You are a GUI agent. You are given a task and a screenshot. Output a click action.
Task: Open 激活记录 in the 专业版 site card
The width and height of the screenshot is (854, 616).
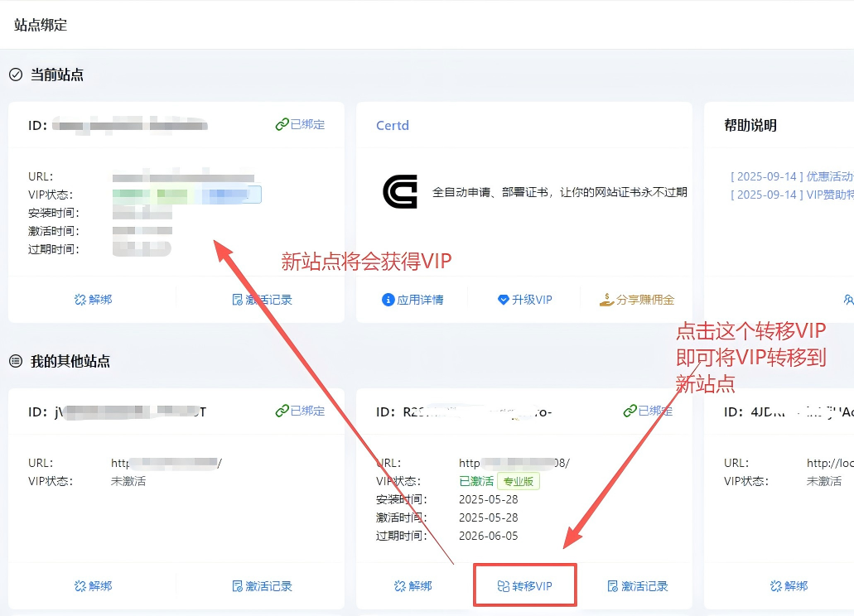click(637, 586)
